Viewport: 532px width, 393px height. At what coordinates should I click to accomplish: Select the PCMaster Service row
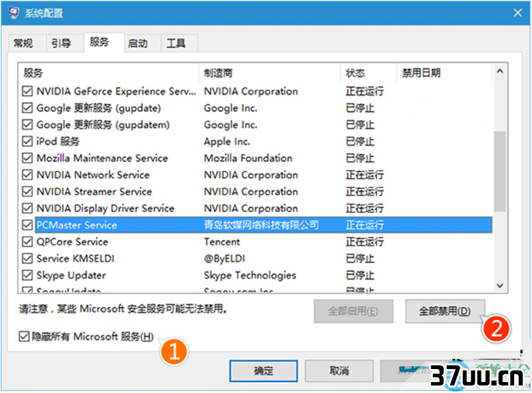[263, 225]
